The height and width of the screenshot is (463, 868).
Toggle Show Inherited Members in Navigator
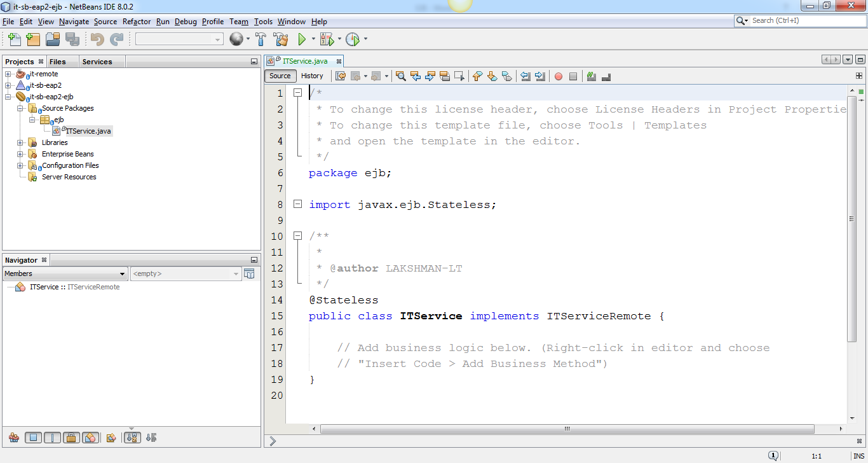pyautogui.click(x=14, y=438)
